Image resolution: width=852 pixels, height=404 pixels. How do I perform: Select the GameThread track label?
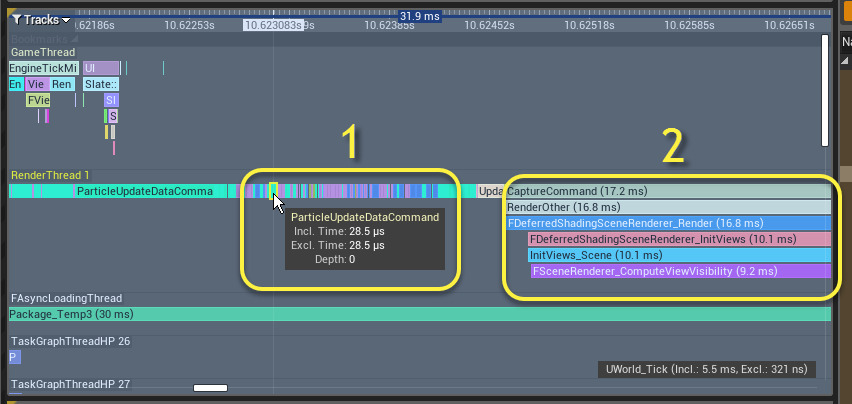pos(43,52)
